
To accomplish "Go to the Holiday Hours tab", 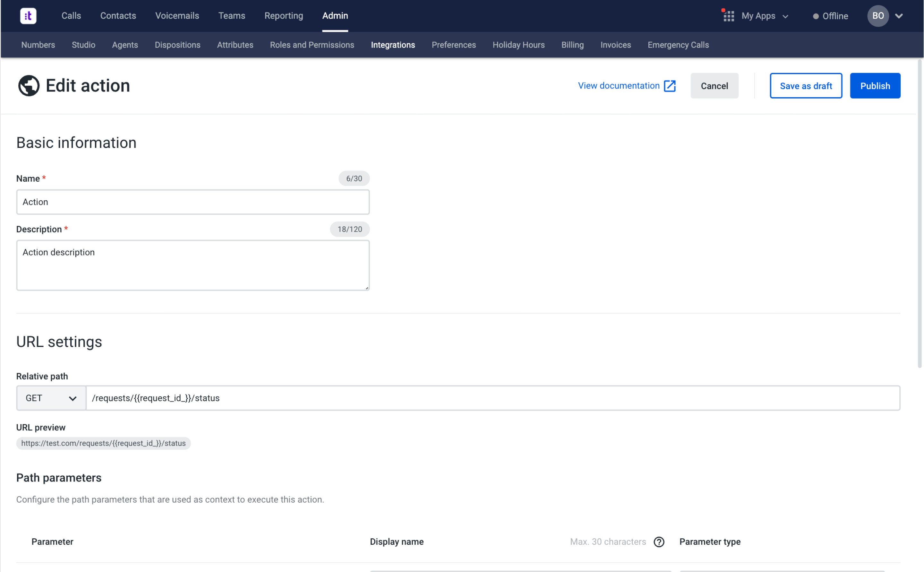I will coord(518,45).
